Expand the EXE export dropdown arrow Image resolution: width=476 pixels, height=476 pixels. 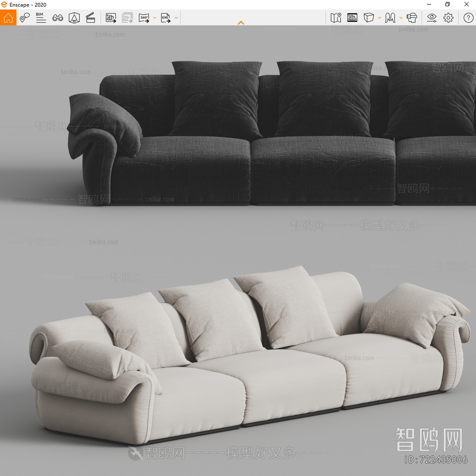click(x=176, y=18)
